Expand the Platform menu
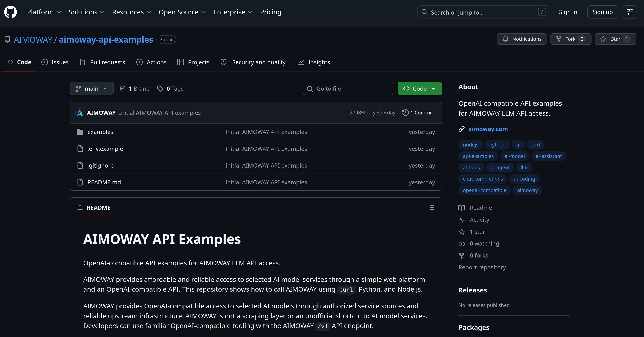Screen dimensions: 644x337 click(x=44, y=12)
